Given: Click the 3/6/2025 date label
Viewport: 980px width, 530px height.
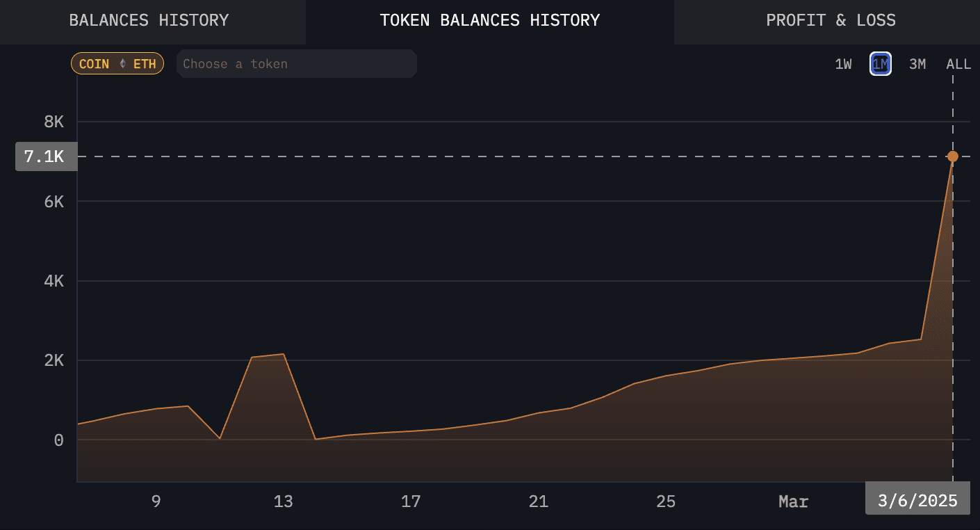Looking at the screenshot, I should point(917,498).
